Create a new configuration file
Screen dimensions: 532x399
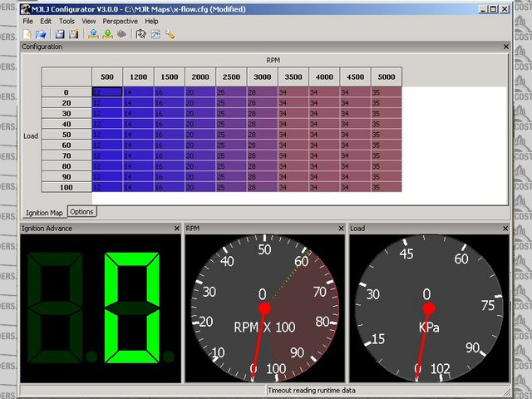coord(27,34)
